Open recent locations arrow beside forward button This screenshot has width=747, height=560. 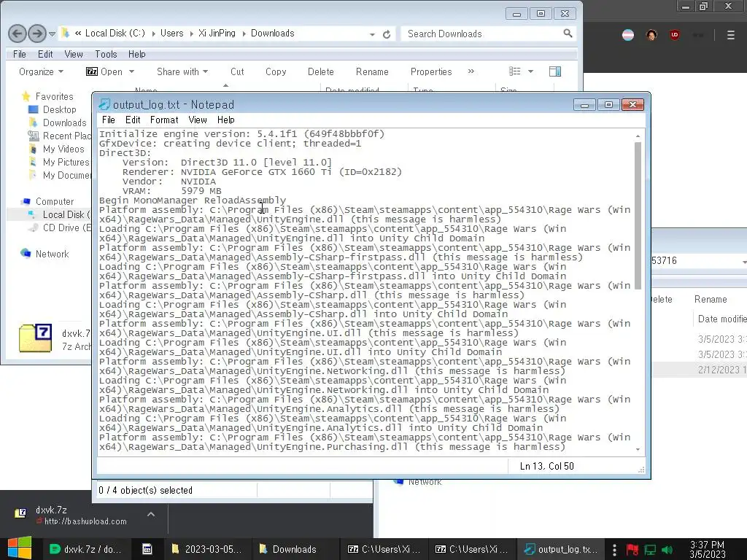coord(53,34)
